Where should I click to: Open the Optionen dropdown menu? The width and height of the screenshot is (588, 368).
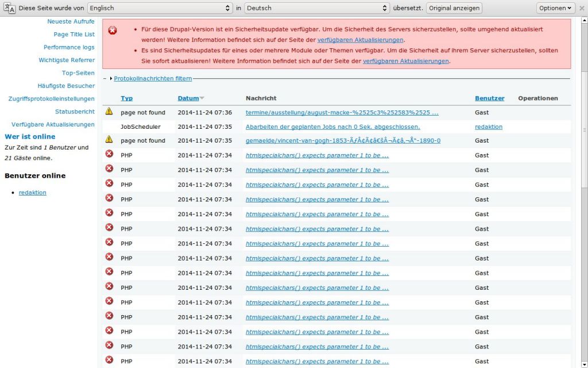[x=555, y=8]
